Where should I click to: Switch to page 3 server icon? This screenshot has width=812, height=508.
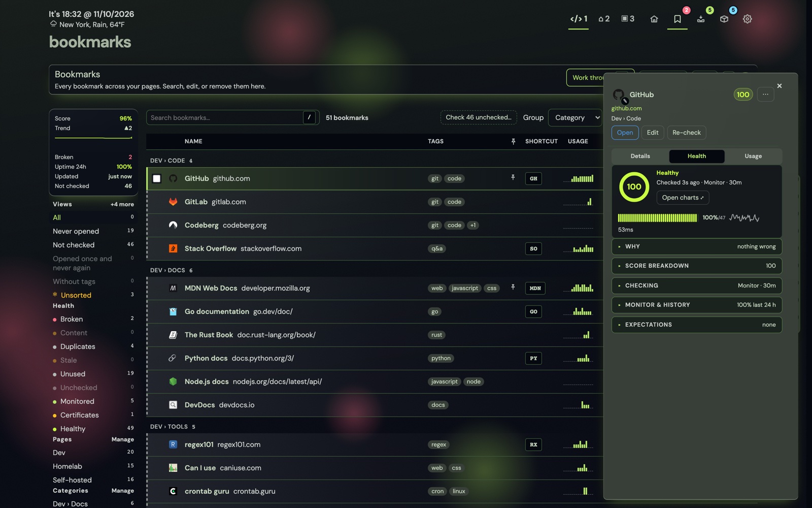[628, 19]
